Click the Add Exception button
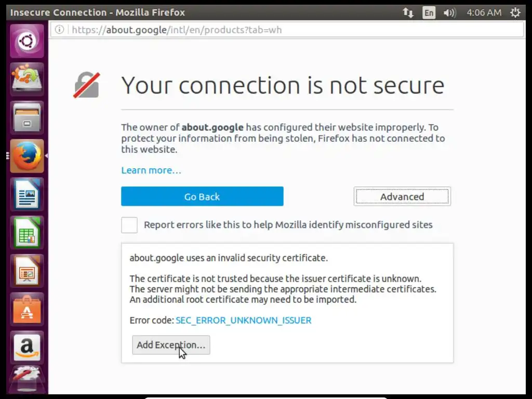The width and height of the screenshot is (532, 399). [x=171, y=345]
